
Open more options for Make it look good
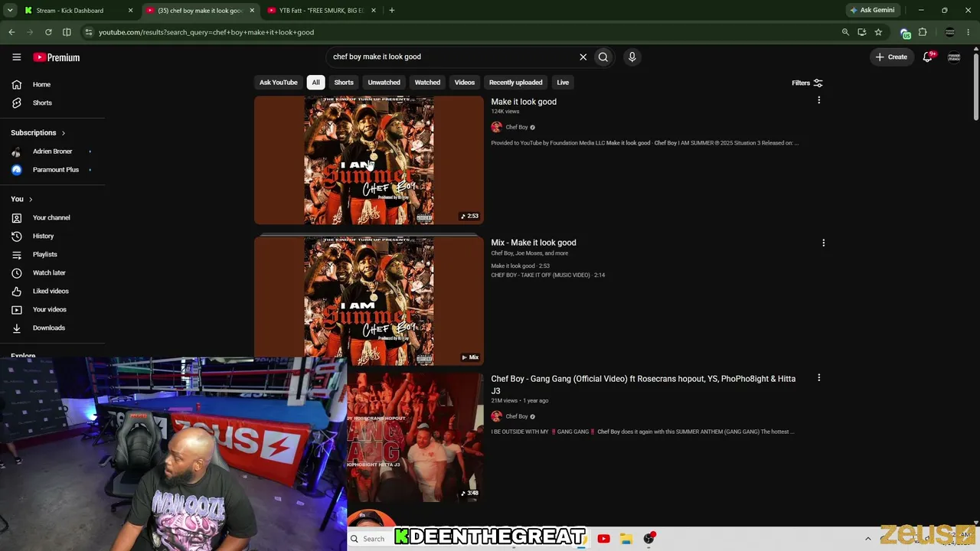(818, 100)
